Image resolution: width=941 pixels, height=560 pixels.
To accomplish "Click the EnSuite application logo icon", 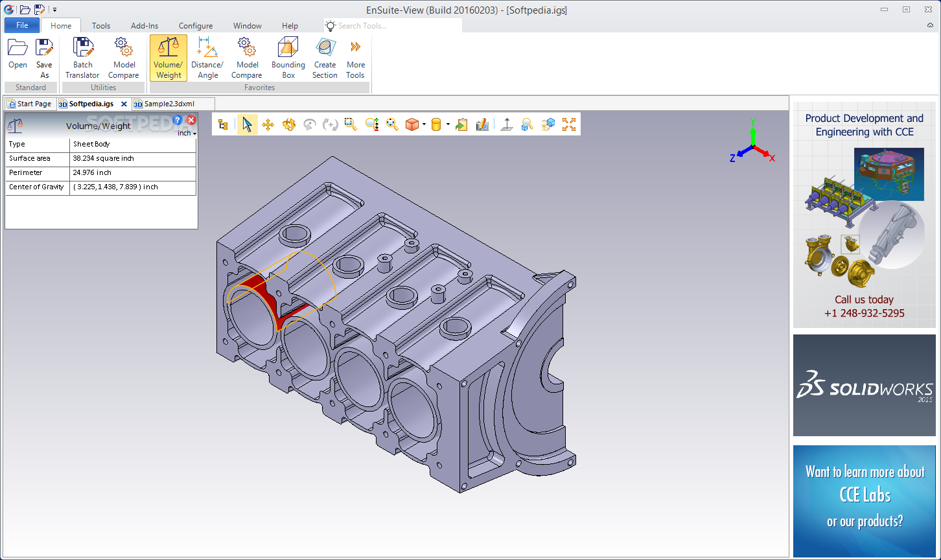I will click(9, 9).
